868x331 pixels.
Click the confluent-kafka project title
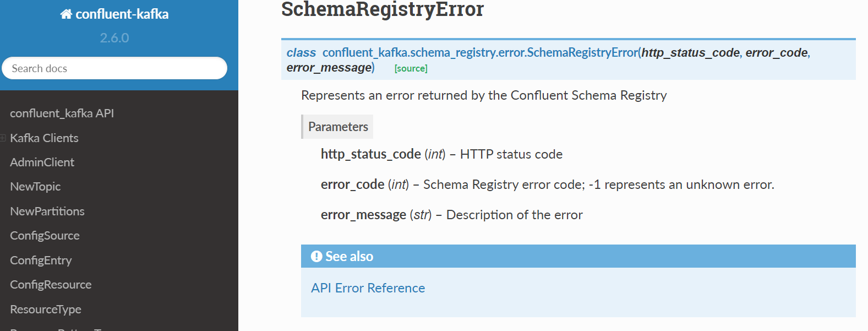(x=121, y=13)
